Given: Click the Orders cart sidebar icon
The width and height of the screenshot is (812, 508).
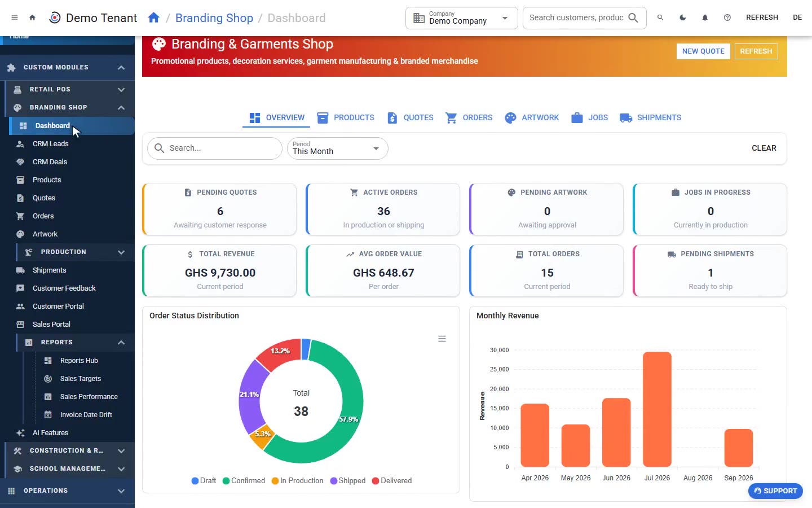Looking at the screenshot, I should click(20, 216).
